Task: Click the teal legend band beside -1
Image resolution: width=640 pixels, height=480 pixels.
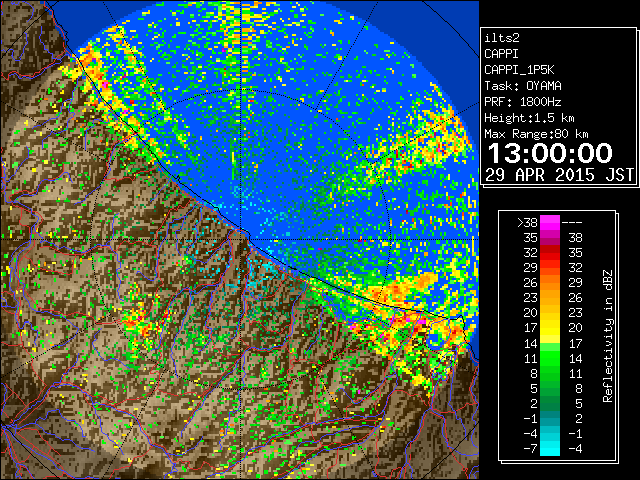Action: point(550,418)
